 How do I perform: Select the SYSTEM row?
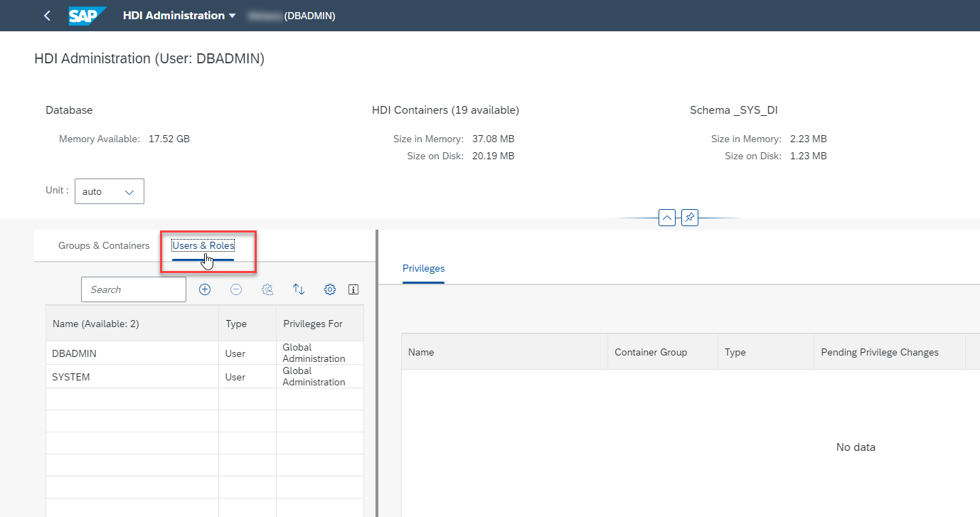(205, 377)
